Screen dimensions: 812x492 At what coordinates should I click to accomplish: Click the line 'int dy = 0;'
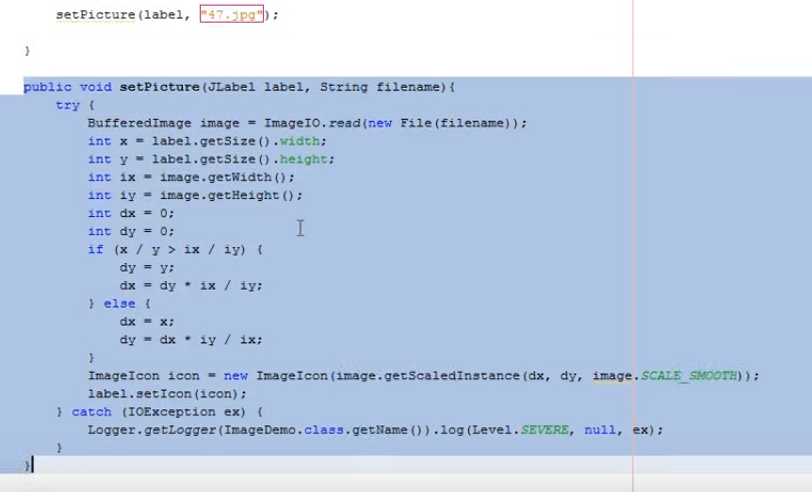pyautogui.click(x=131, y=231)
